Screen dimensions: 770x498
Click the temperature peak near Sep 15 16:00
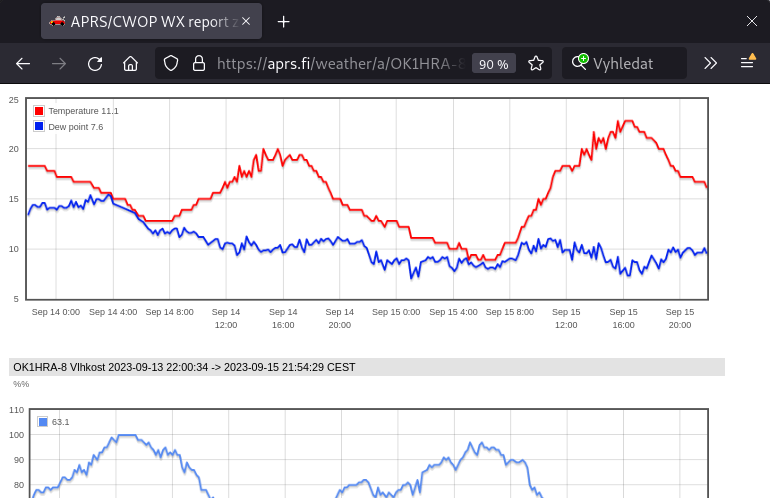(x=626, y=122)
